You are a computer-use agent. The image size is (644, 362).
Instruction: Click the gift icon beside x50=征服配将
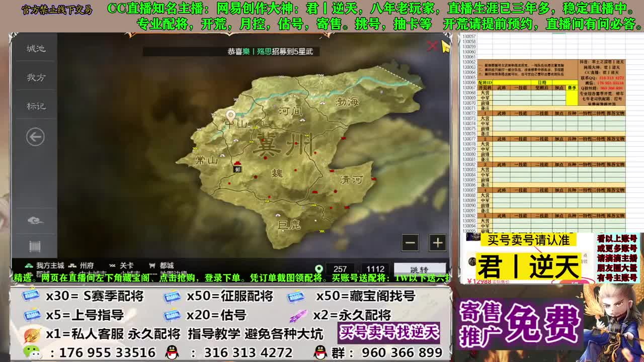172,296
